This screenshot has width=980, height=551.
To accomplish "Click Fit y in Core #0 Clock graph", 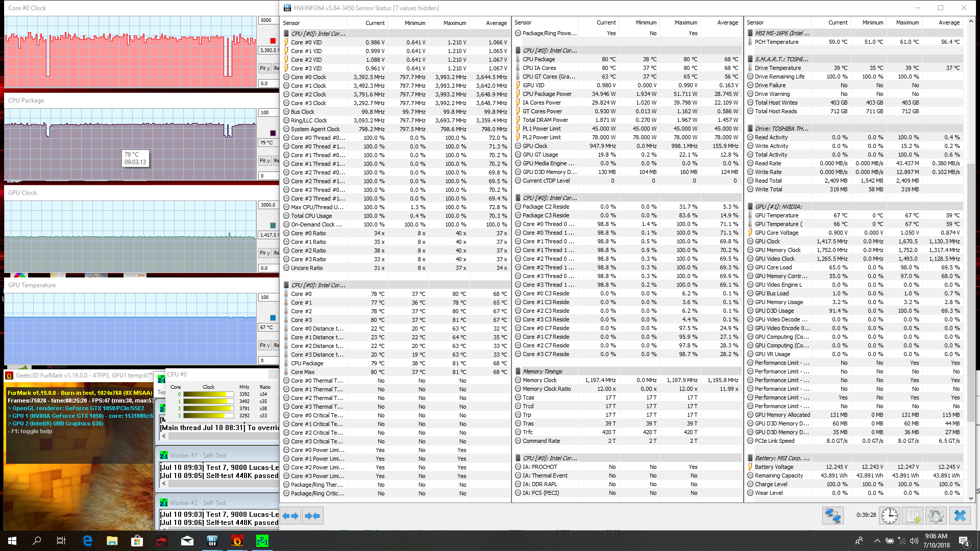I will [265, 68].
